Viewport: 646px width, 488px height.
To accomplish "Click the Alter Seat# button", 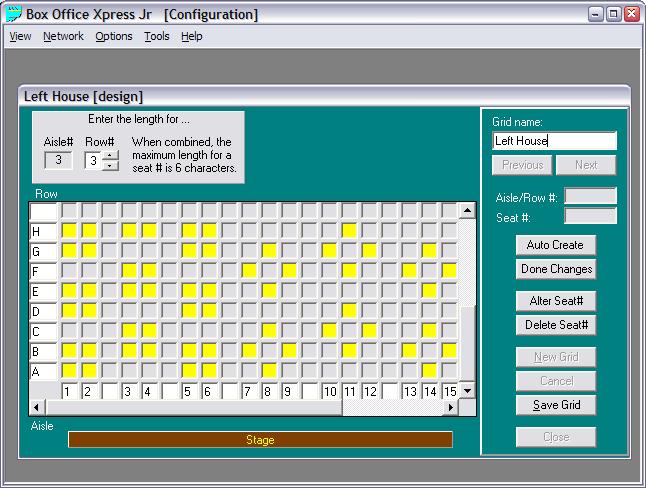I will [x=555, y=301].
